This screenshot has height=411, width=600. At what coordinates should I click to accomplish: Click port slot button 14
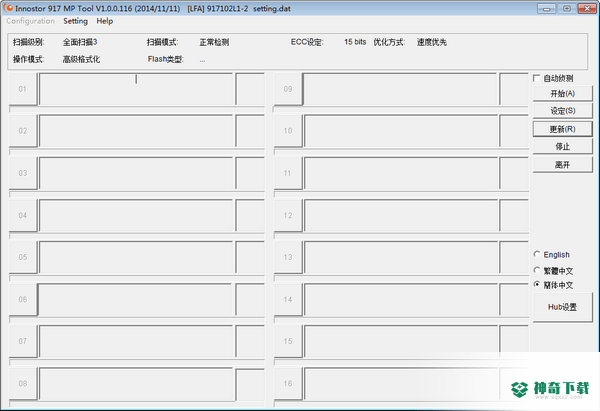point(288,299)
